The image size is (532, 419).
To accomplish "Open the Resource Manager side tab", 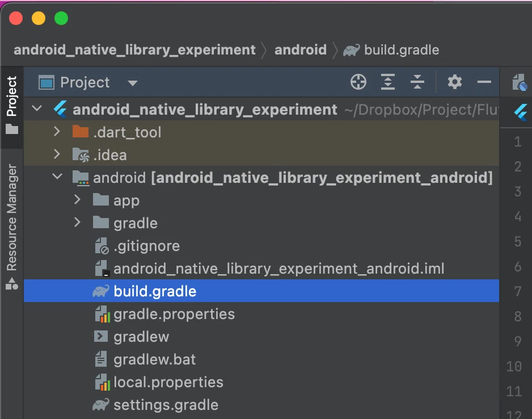I will click(11, 217).
